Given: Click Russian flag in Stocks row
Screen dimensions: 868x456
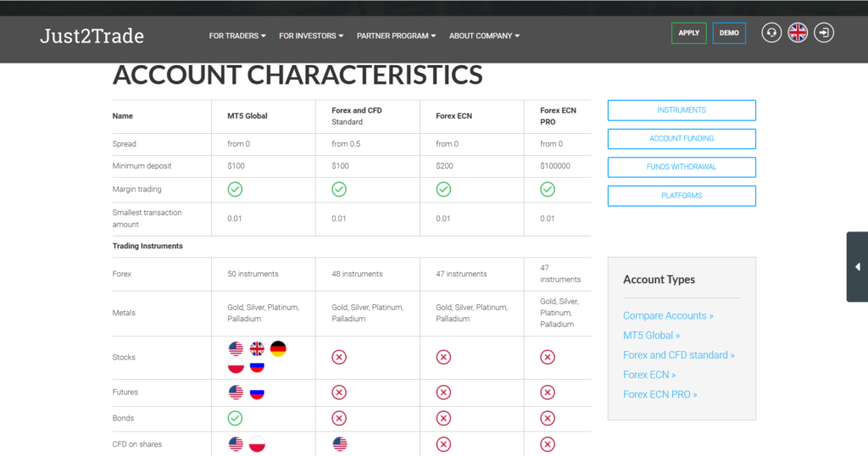Looking at the screenshot, I should click(257, 366).
